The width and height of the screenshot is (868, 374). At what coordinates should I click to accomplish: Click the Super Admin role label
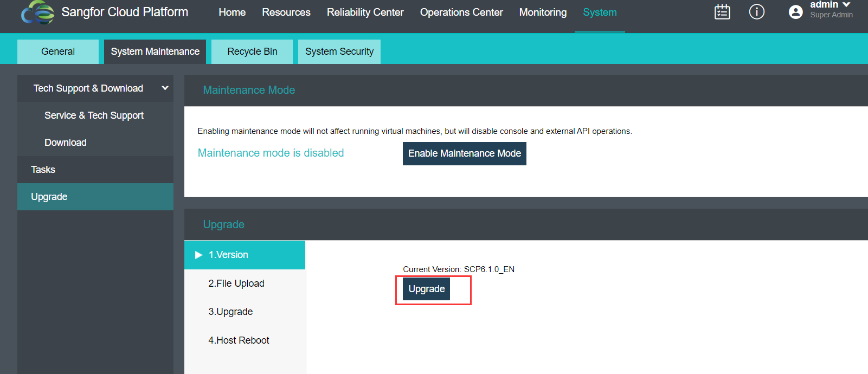[x=831, y=15]
